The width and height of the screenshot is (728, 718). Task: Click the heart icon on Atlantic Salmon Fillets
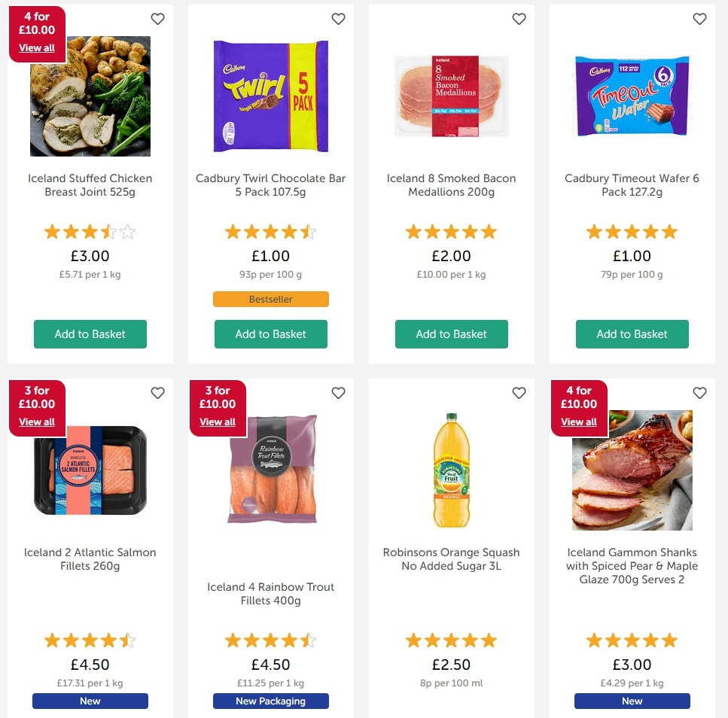coord(157,393)
